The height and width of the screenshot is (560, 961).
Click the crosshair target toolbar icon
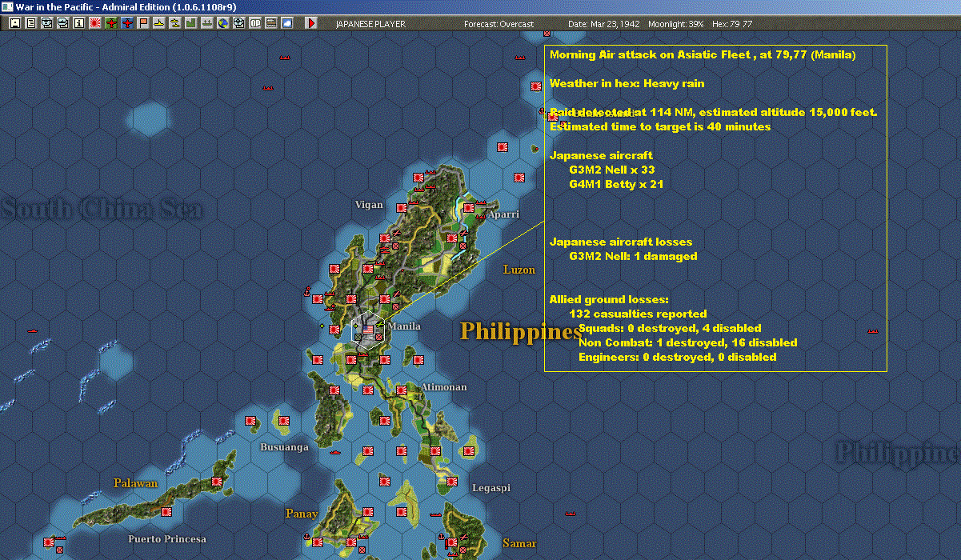coord(238,23)
